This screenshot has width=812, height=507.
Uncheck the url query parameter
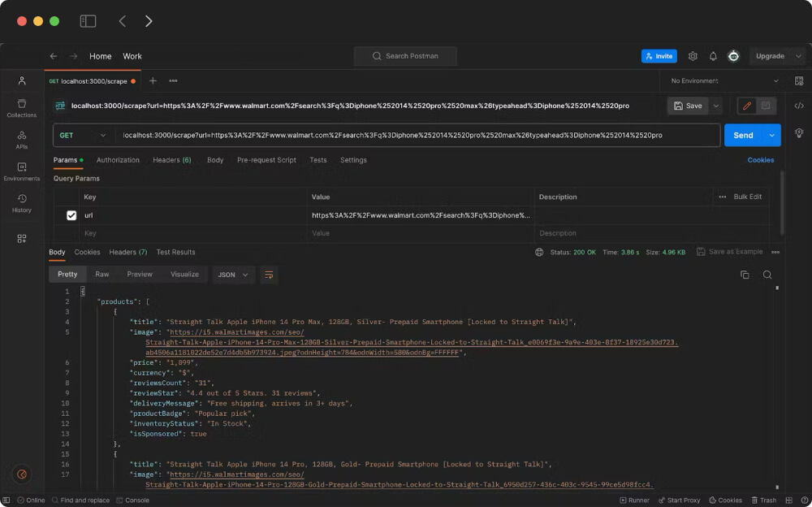click(x=72, y=215)
